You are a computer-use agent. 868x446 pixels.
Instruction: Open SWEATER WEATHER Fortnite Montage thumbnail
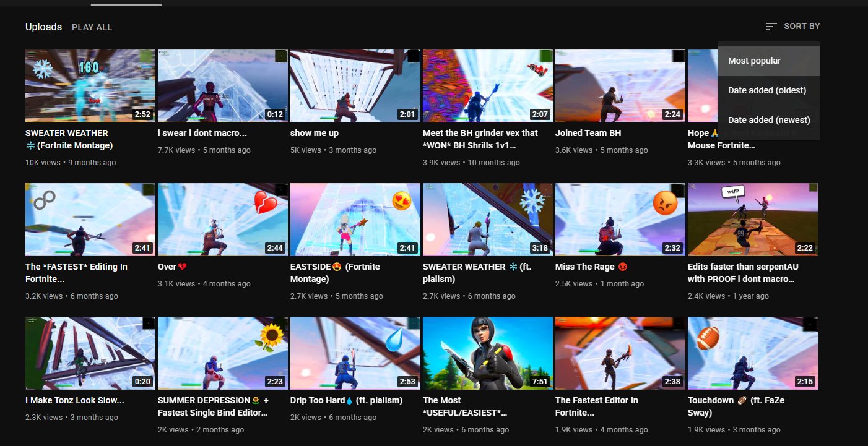pos(90,86)
